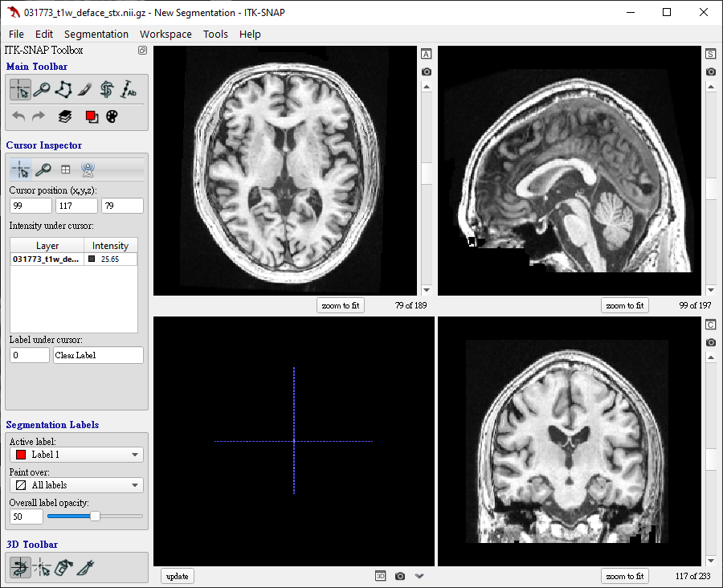
Task: Activate the Paintbrush tool
Action: (x=85, y=89)
